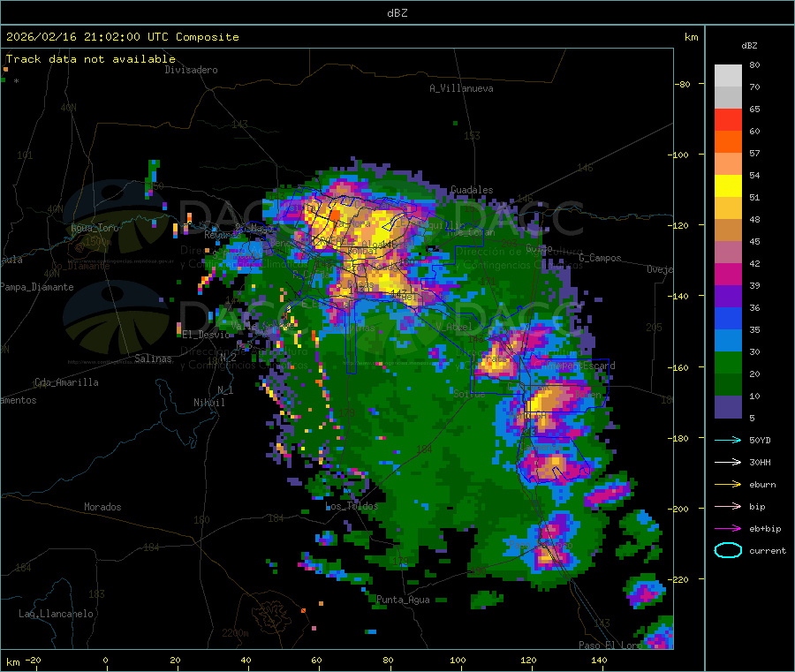
Task: Select the yellow 51-54 dBZ swatch
Action: 728,186
